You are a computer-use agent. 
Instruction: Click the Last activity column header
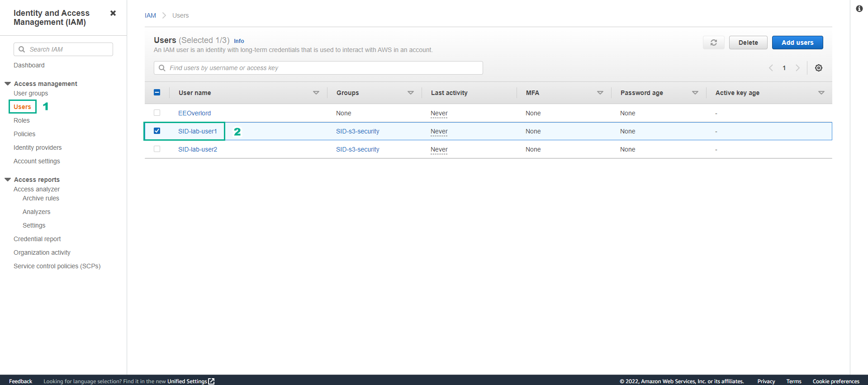click(449, 93)
